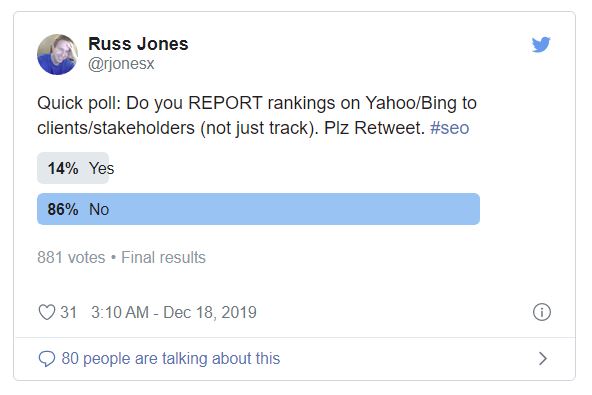Click the Twitter bird logo

[541, 45]
